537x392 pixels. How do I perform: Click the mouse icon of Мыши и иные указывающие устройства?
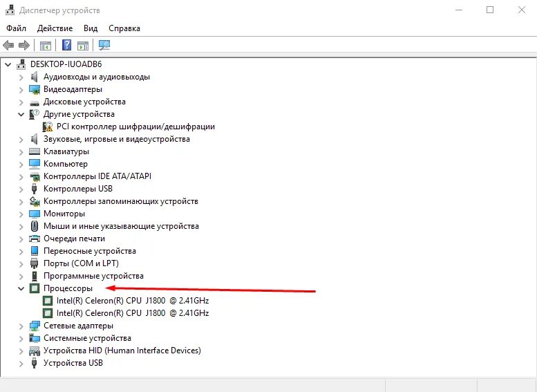(x=35, y=226)
